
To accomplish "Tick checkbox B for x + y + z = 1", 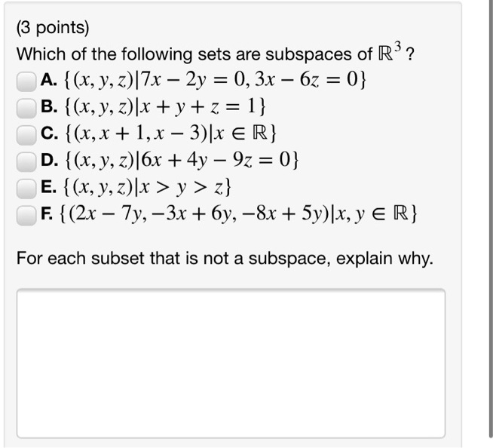I will point(26,109).
